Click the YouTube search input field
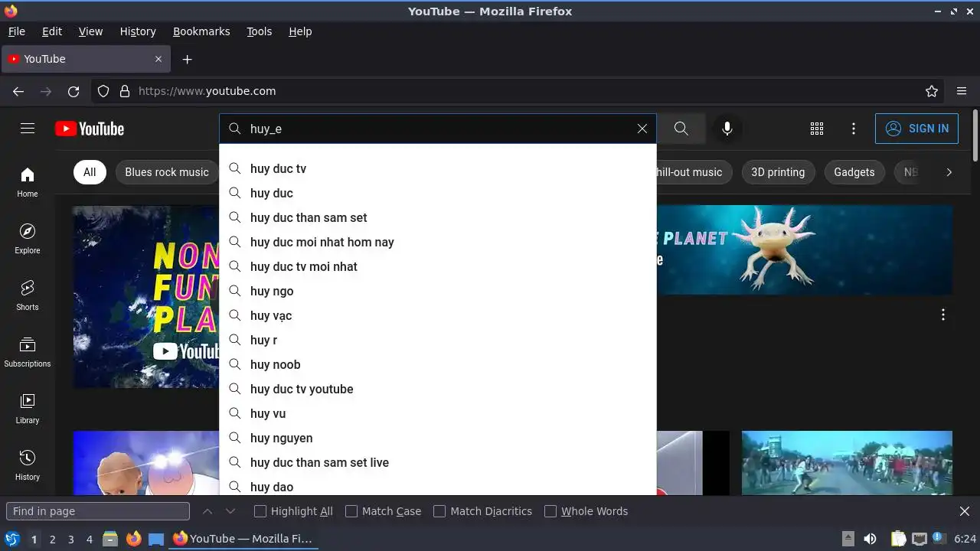This screenshot has width=980, height=551. point(438,129)
